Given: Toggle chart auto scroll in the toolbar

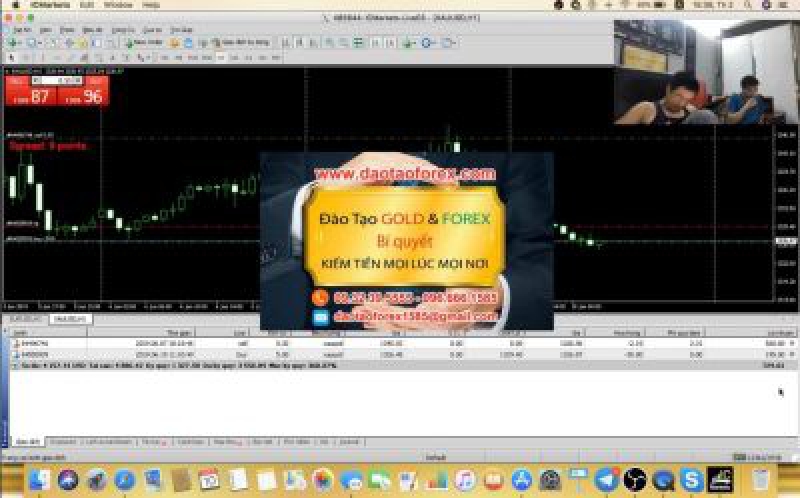Looking at the screenshot, I should (375, 42).
